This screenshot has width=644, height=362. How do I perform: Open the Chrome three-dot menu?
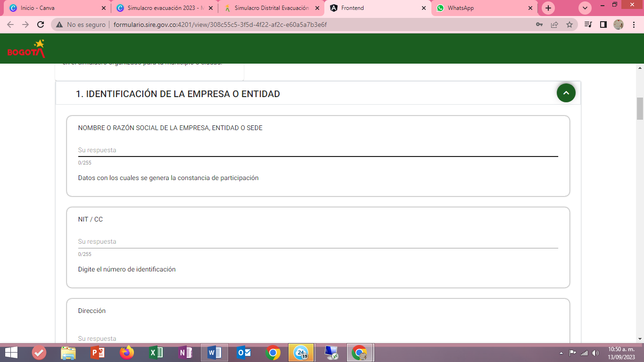[x=633, y=25]
